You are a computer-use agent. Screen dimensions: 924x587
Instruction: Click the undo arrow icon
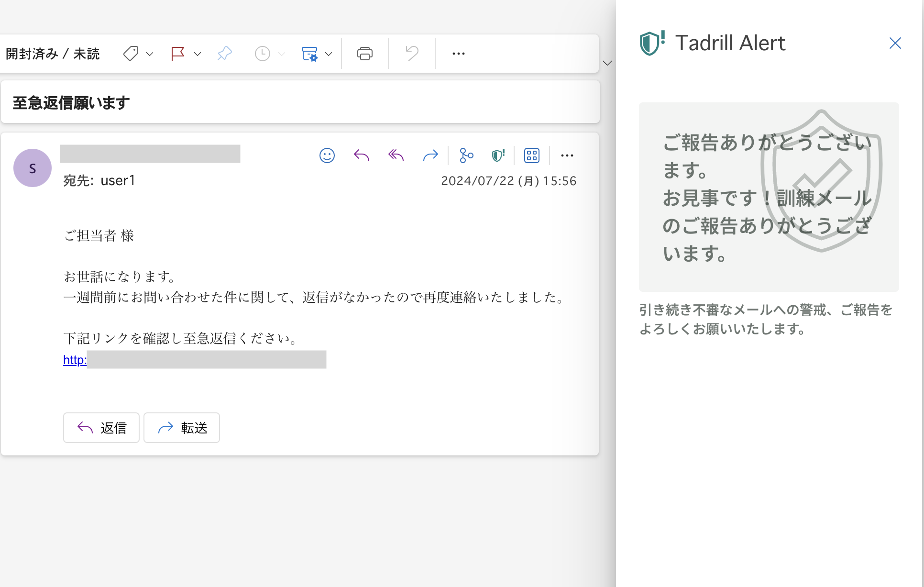pyautogui.click(x=412, y=54)
